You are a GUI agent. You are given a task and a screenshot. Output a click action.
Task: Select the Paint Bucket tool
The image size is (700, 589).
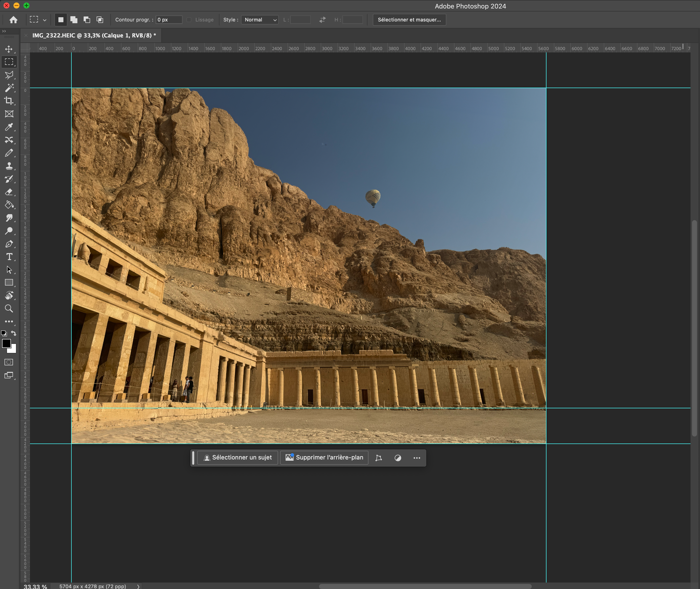click(x=9, y=205)
